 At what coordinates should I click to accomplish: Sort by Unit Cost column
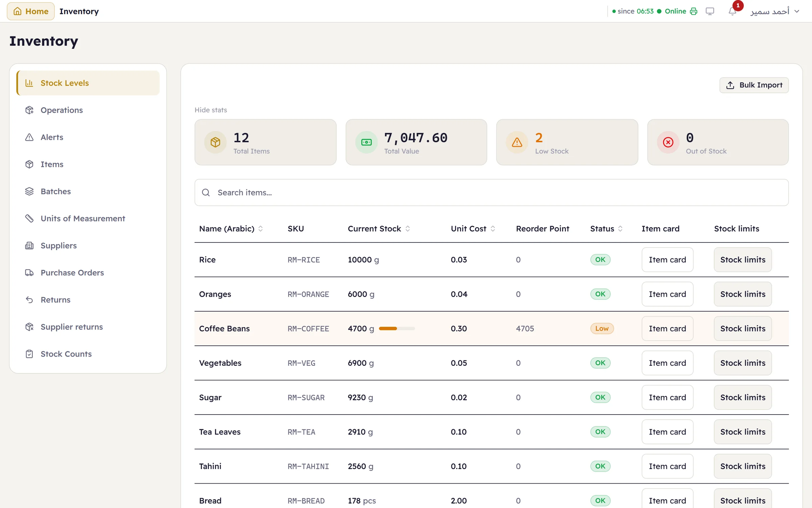pos(473,229)
